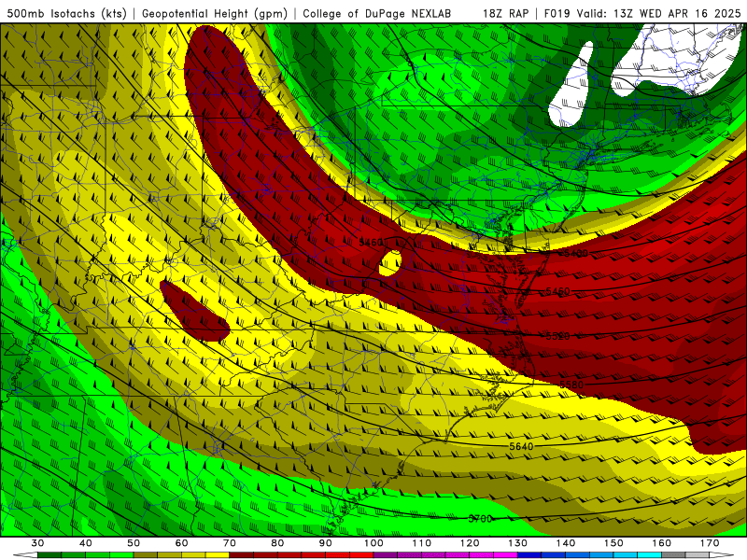Viewport: 747px width, 560px height.
Task: Click the 5400 height contour label
Action: [x=576, y=253]
